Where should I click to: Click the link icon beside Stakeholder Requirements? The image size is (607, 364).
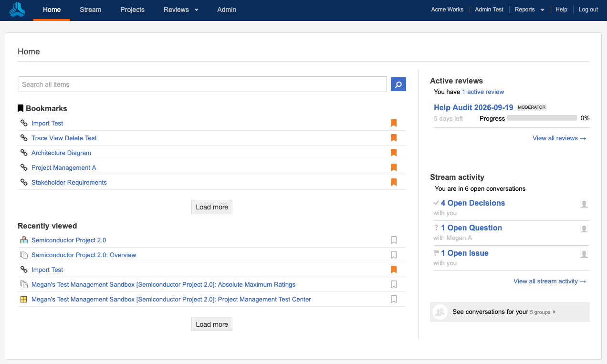(x=24, y=182)
